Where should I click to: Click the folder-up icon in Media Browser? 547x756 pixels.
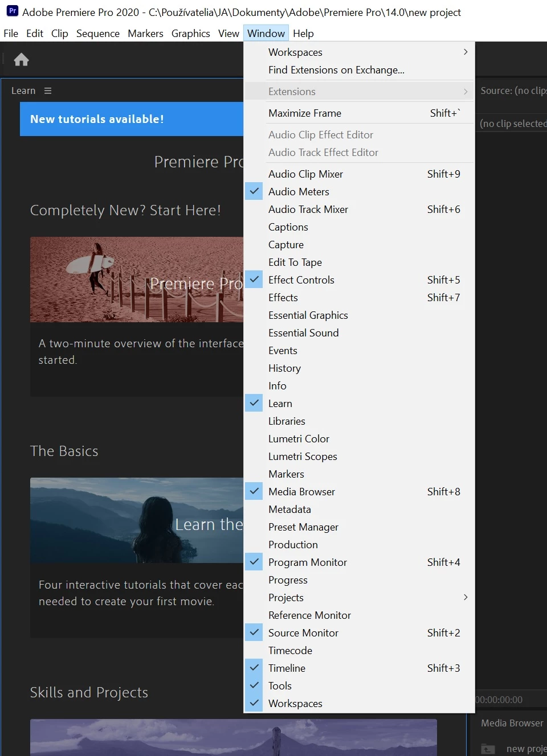[488, 749]
